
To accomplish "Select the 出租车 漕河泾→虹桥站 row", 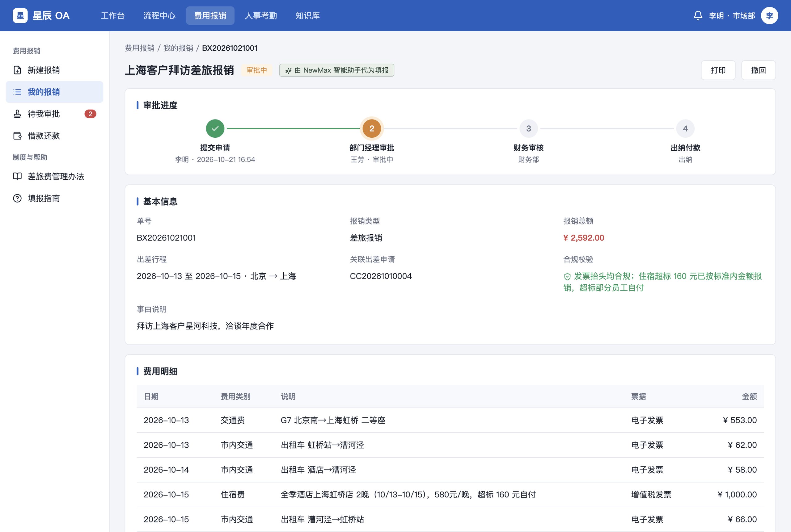I will coord(450,519).
